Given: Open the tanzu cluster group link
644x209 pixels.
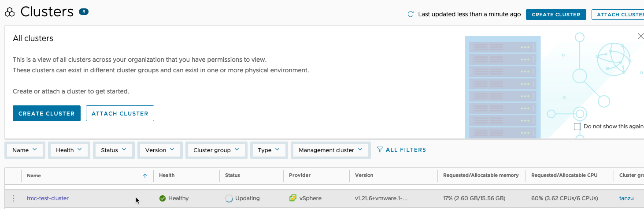Looking at the screenshot, I should [627, 198].
